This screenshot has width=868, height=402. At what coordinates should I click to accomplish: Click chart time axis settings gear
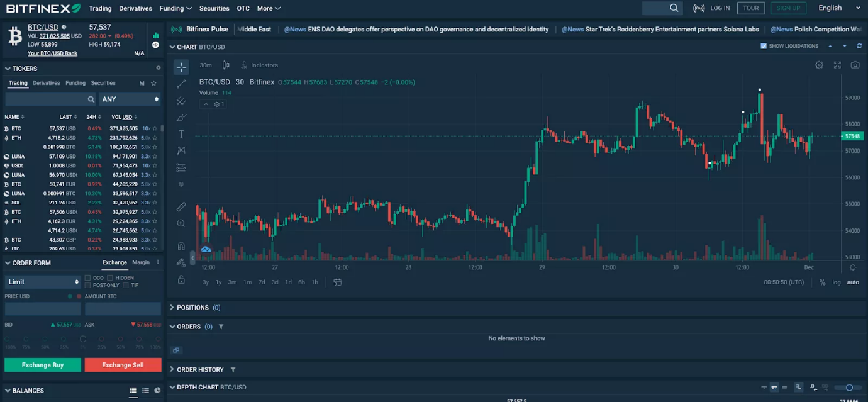tap(853, 267)
